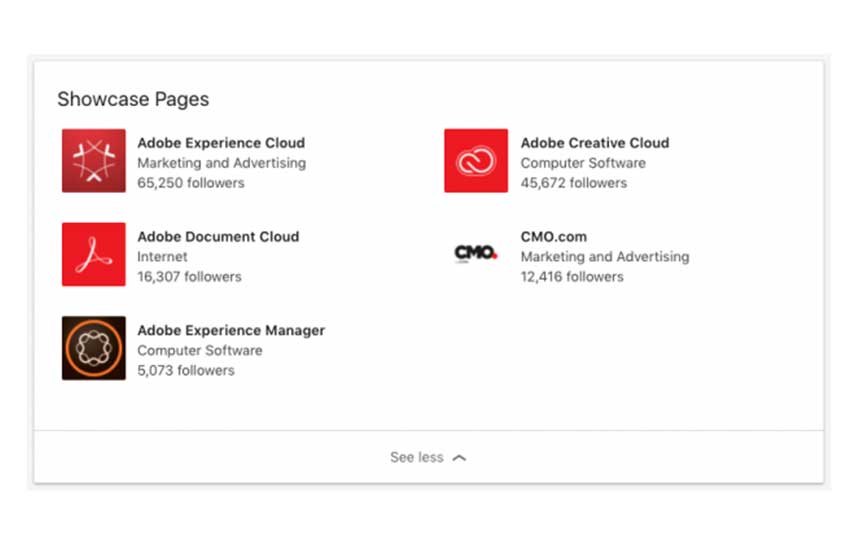Screen dimensions: 850x540
Task: Click Computer Software under Adobe Creative Cloud
Action: point(583,163)
